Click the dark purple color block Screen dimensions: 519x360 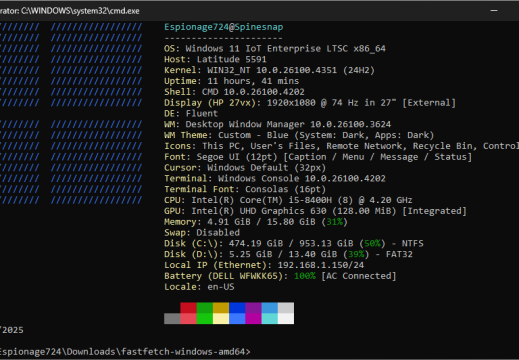coord(253,308)
